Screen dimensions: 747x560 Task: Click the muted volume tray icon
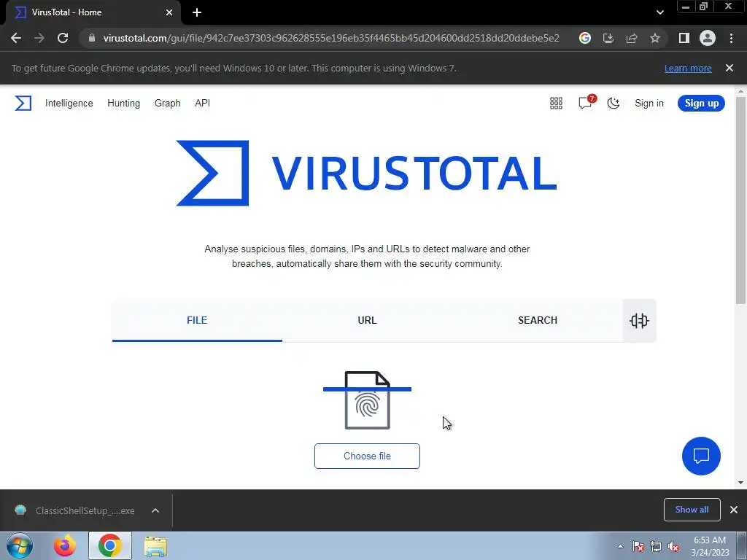pyautogui.click(x=673, y=546)
